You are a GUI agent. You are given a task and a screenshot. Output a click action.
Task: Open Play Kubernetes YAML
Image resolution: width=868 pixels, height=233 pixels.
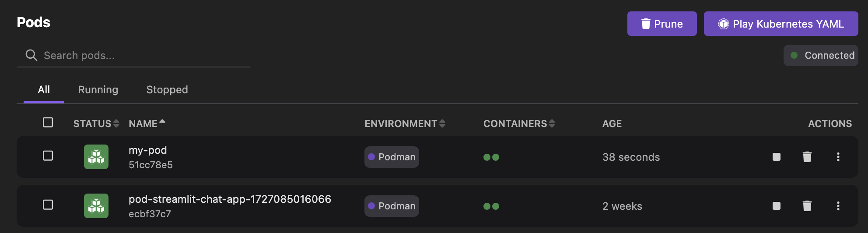click(781, 24)
